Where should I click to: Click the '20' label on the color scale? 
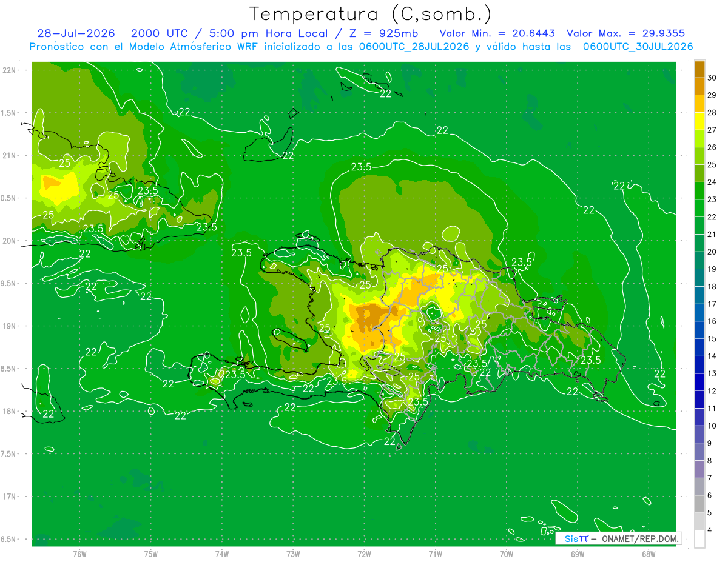pyautogui.click(x=712, y=252)
